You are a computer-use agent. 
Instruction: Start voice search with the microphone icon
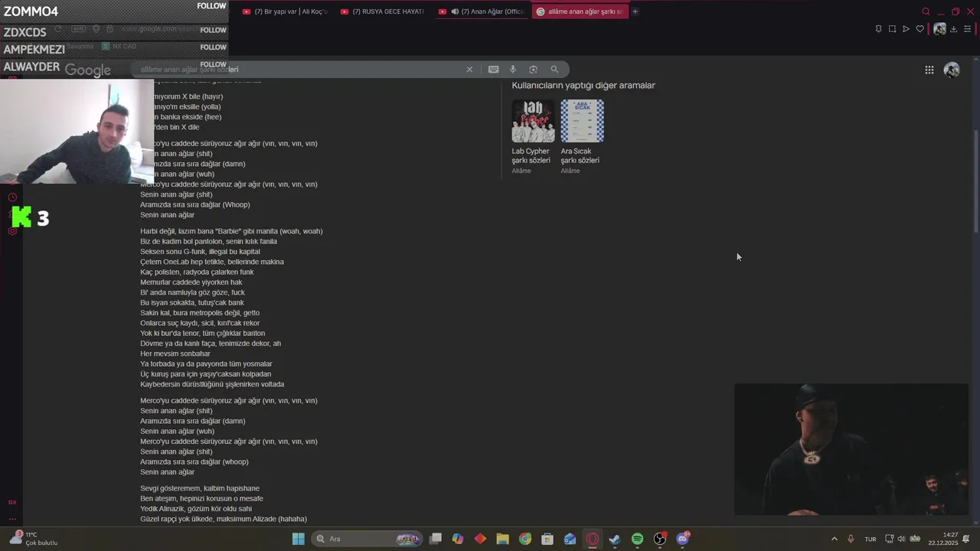513,70
